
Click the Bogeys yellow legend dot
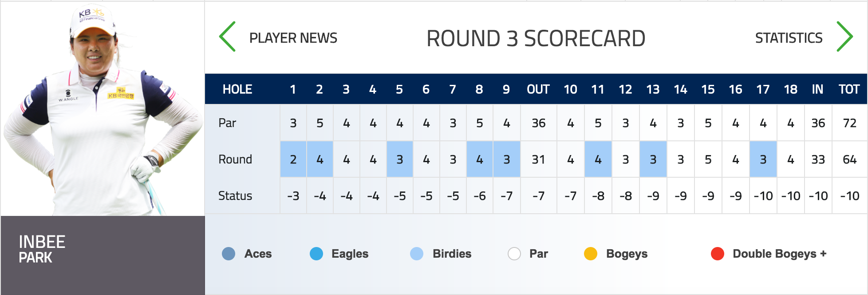pyautogui.click(x=591, y=254)
